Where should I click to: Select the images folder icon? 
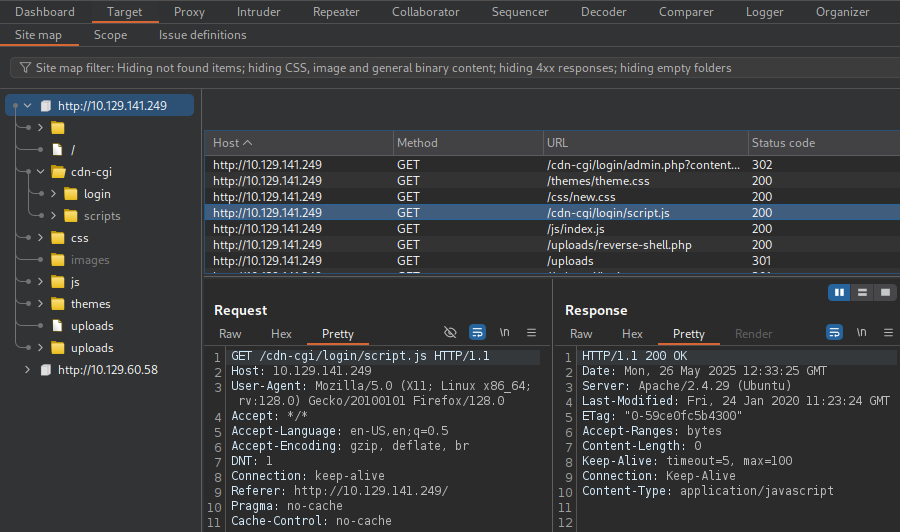pos(57,260)
